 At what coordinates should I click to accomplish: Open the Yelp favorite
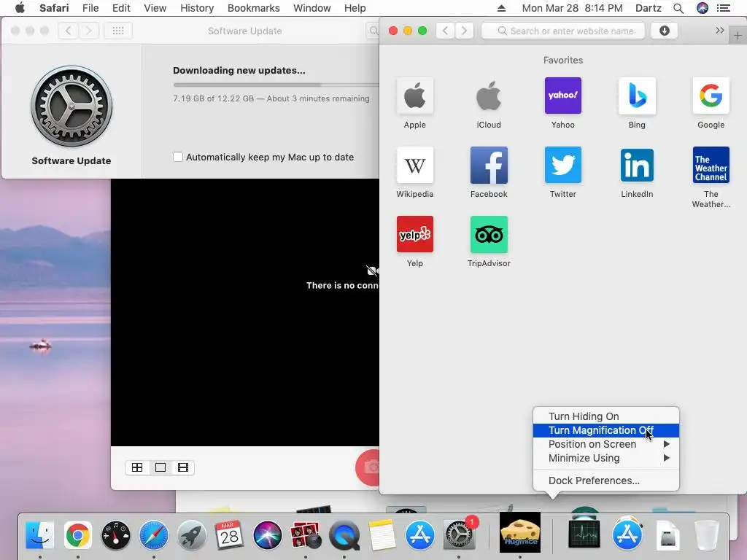coord(414,234)
